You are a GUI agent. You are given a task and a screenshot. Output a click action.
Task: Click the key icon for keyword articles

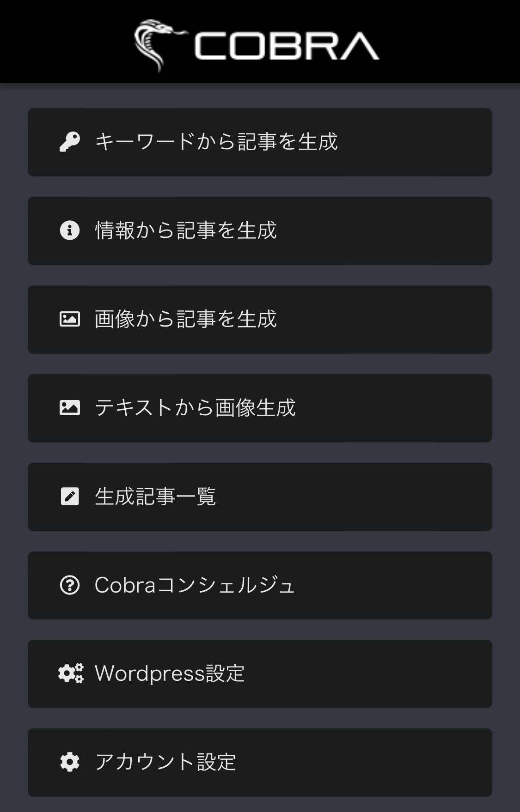pos(70,142)
